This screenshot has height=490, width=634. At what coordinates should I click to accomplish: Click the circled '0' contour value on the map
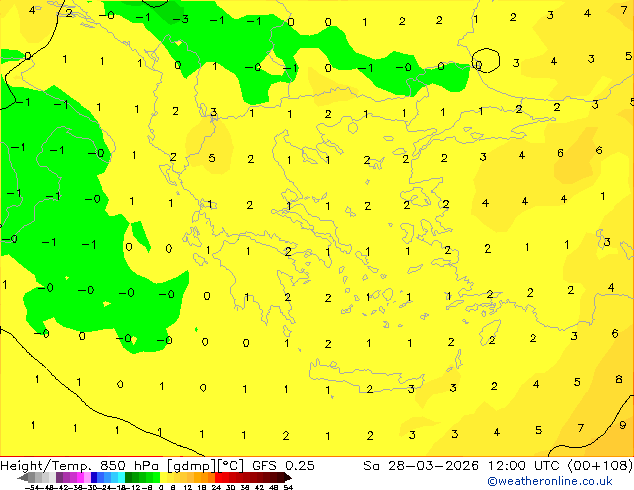[x=478, y=65]
